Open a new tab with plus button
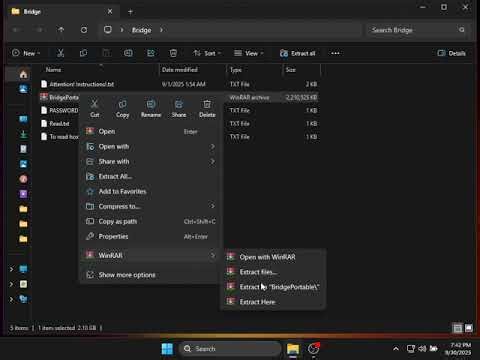 (x=130, y=12)
